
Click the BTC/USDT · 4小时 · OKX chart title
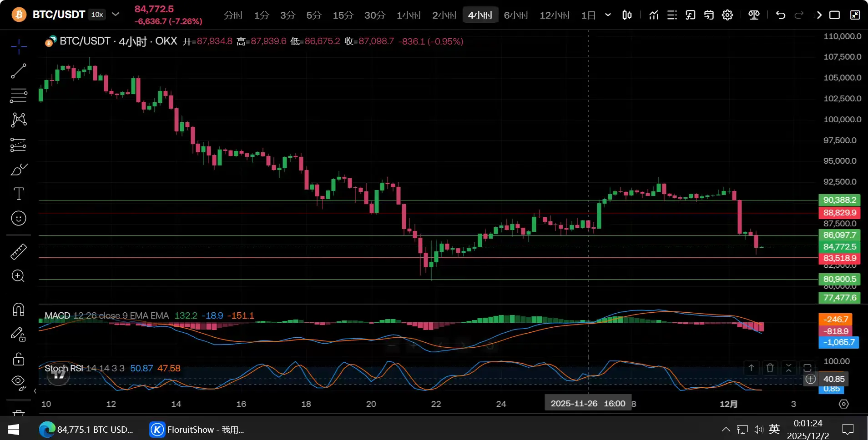[x=118, y=41]
